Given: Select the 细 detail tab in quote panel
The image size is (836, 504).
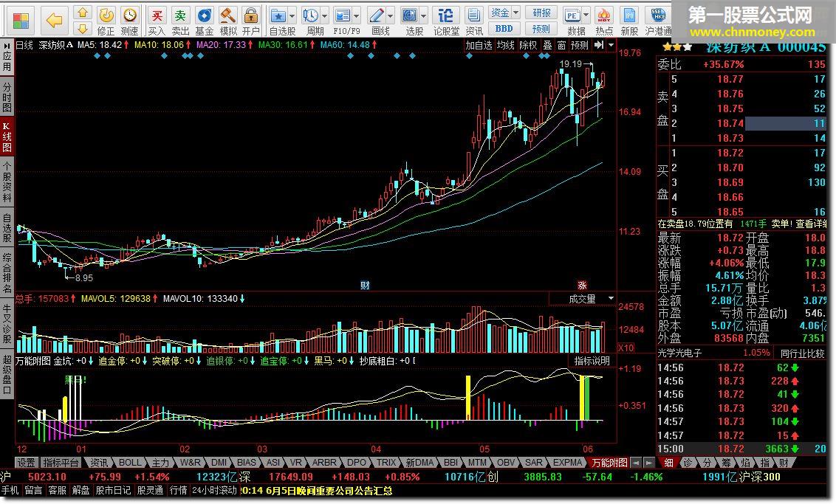Looking at the screenshot, I should pos(668,463).
